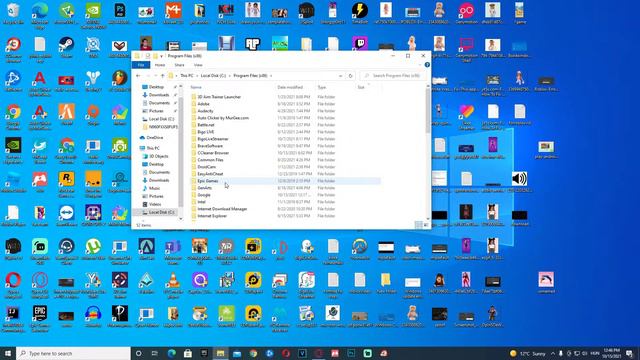This screenshot has height=360, width=640.
Task: Go back in File Explorer
Action: pos(138,76)
